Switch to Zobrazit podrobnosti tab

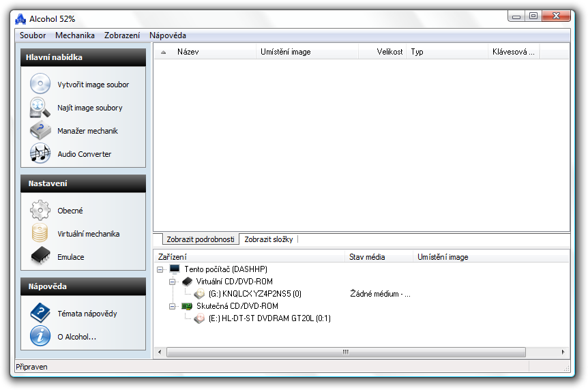click(201, 239)
